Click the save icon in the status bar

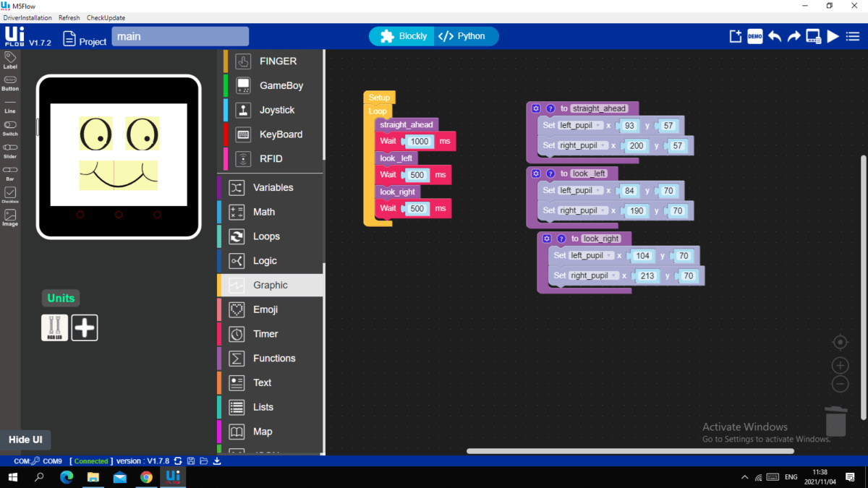tap(191, 461)
